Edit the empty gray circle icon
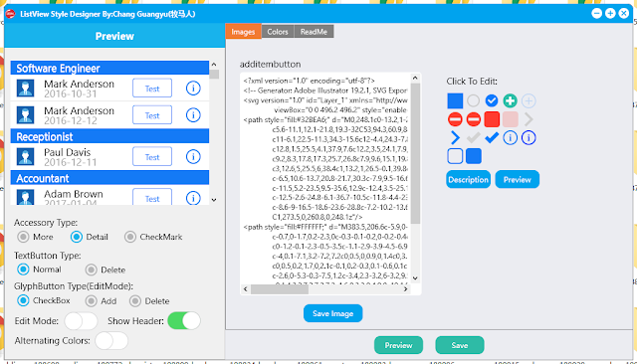The height and width of the screenshot is (364, 637). (x=474, y=100)
